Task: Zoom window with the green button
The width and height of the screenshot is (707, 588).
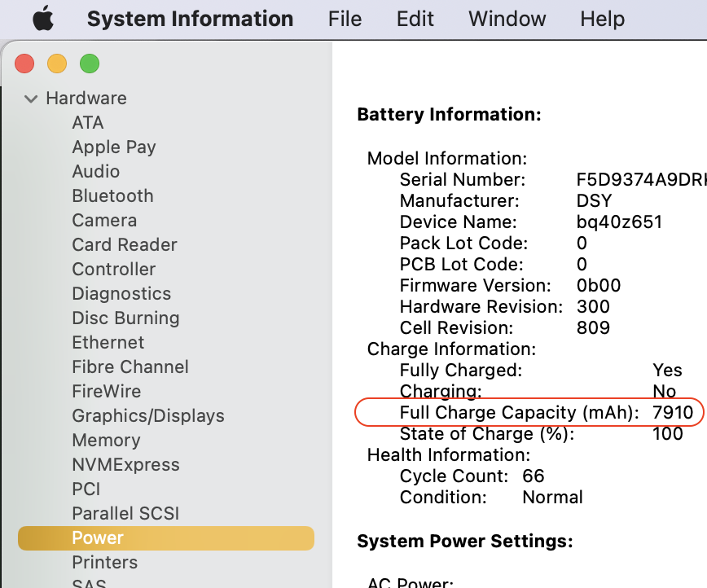Action: pyautogui.click(x=90, y=64)
